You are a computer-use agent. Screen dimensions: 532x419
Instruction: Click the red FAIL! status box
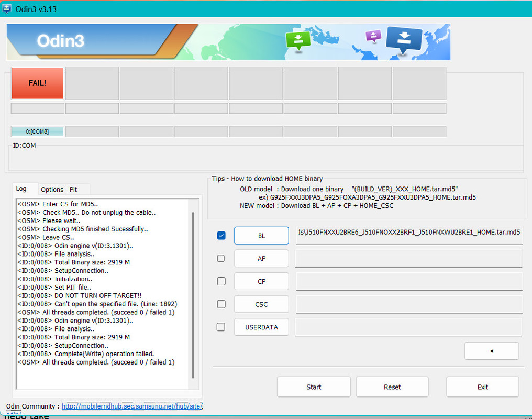coord(37,83)
